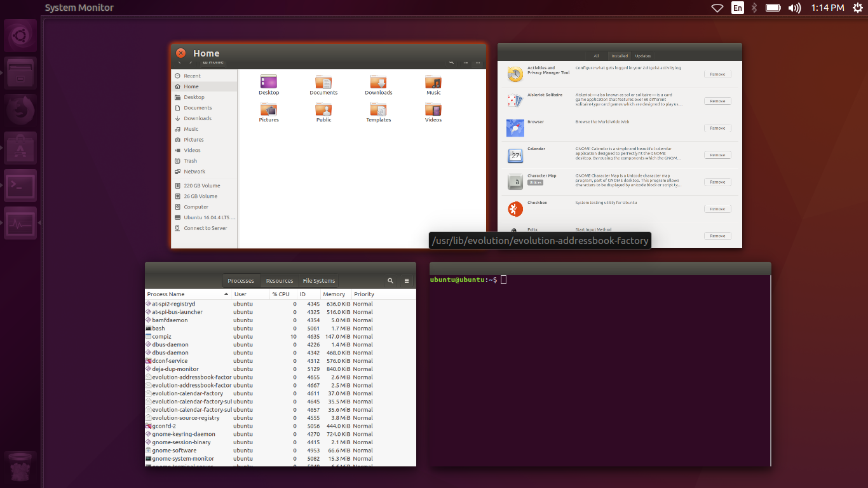Sort processes by Process Name column
868x488 pixels.
point(188,294)
